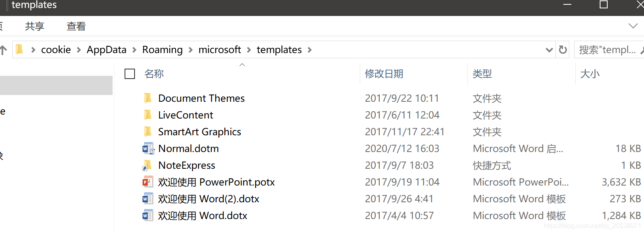Click the 18 KB size cell
The width and height of the screenshot is (644, 233).
point(628,148)
